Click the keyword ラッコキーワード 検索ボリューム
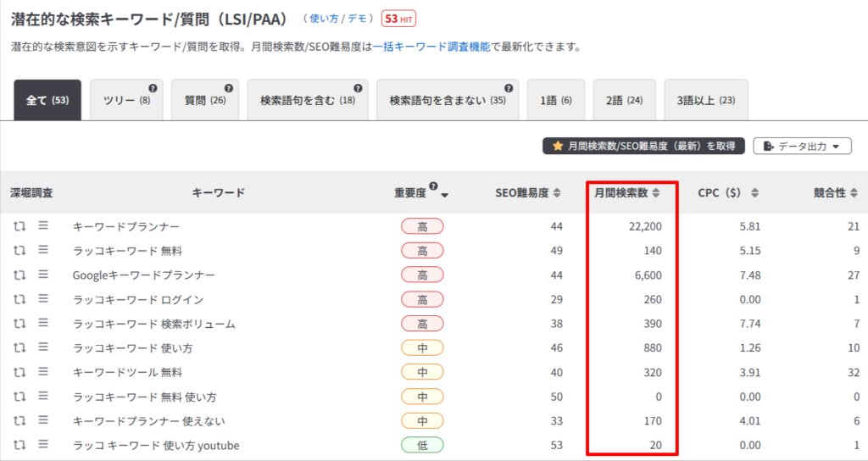 (153, 324)
